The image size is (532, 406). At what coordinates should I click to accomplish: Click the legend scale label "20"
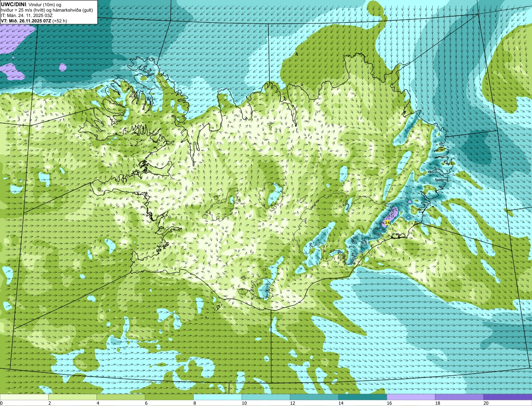[x=486, y=403]
